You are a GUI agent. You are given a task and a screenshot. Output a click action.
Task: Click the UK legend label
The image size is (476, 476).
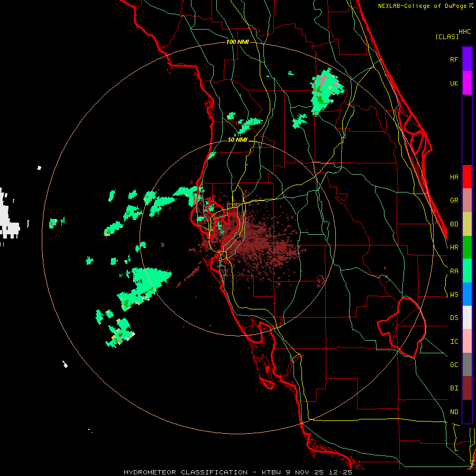coord(454,83)
